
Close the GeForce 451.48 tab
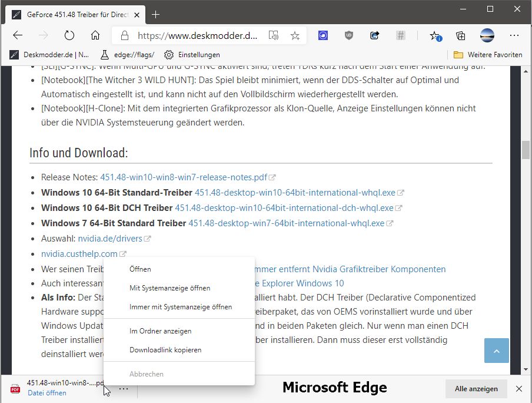click(137, 15)
